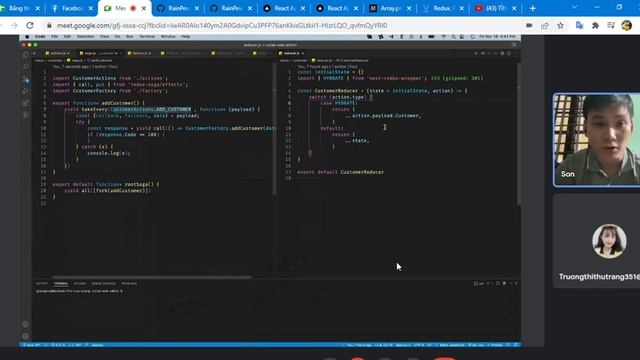
Task: Close the Facebook tab
Action: (x=91, y=8)
